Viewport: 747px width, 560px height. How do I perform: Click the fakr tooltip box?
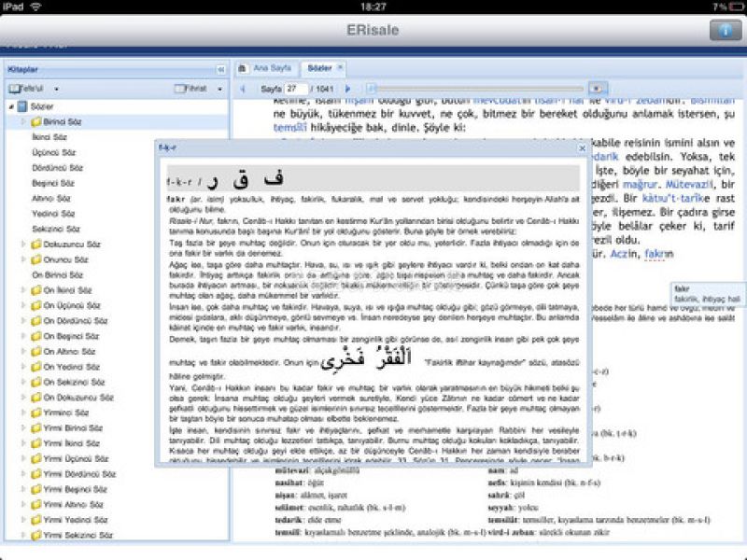pyautogui.click(x=708, y=294)
